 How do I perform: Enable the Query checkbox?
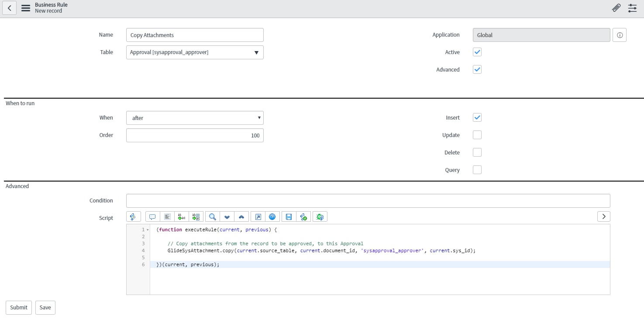[477, 170]
